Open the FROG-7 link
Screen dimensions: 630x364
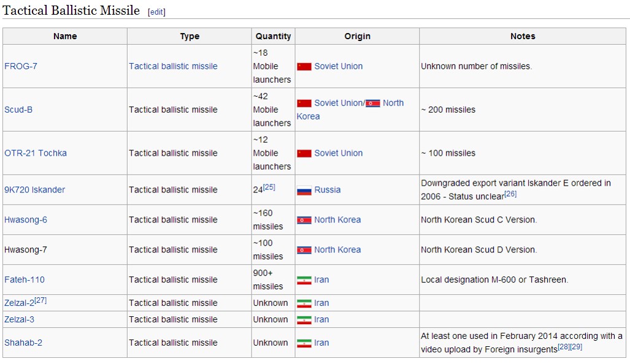20,66
